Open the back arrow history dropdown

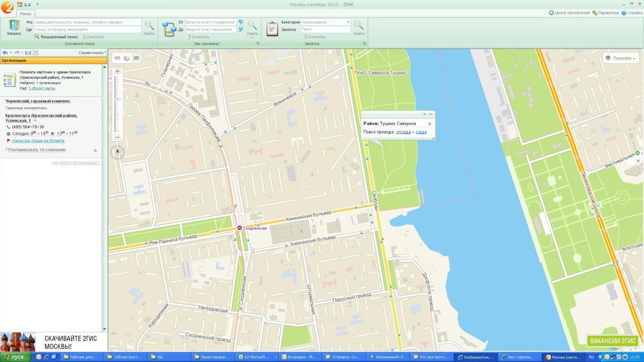tap(10, 53)
